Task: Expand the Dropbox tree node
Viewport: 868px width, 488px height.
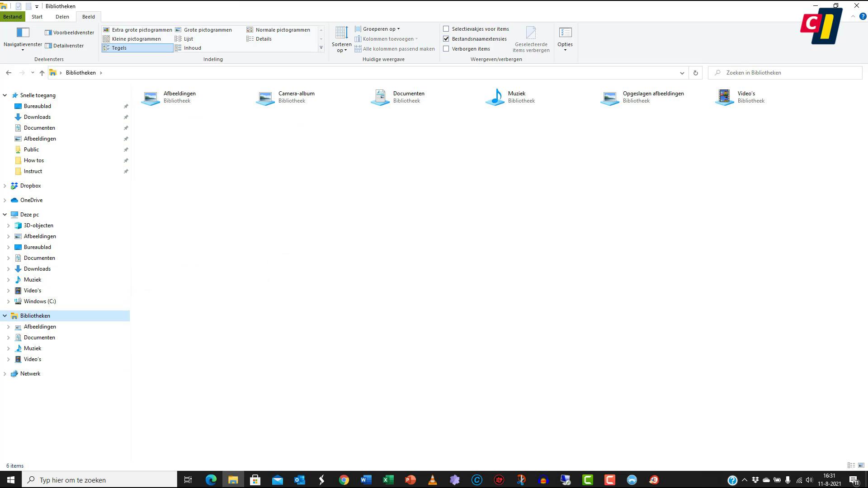Action: (x=5, y=186)
